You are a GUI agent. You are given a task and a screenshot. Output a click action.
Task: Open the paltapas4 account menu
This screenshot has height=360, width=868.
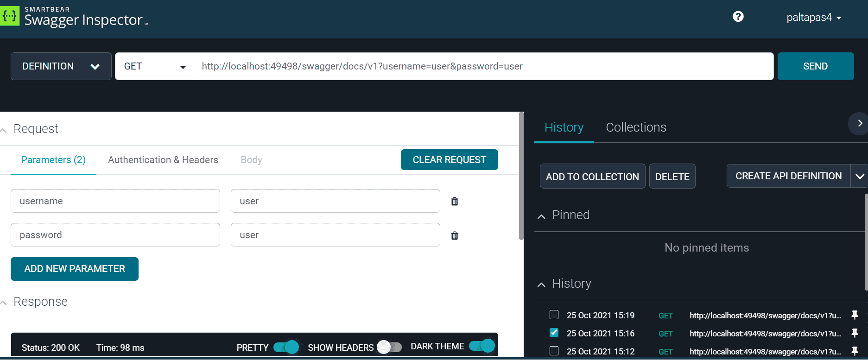tap(814, 18)
